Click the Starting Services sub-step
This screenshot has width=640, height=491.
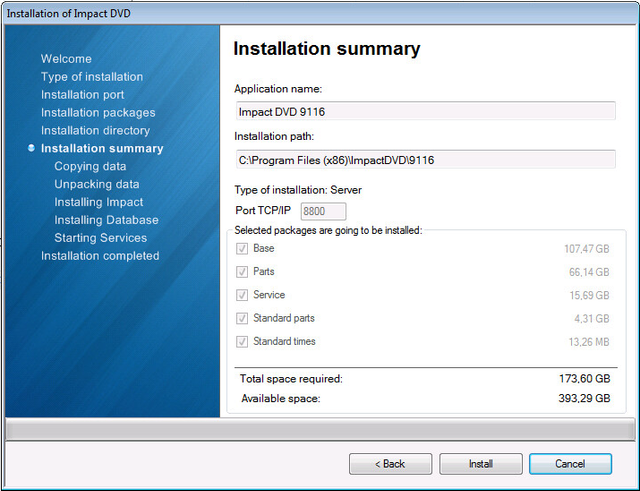click(100, 238)
